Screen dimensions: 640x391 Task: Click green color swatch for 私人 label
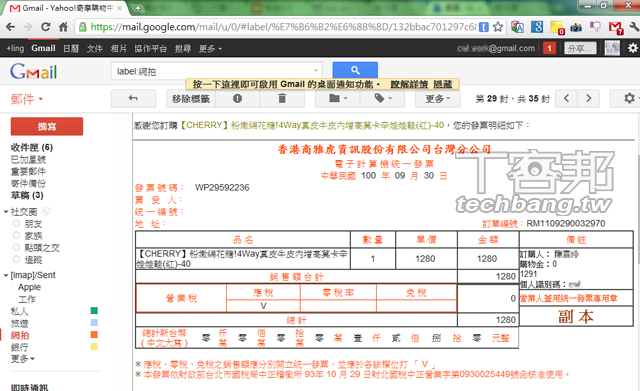click(94, 311)
